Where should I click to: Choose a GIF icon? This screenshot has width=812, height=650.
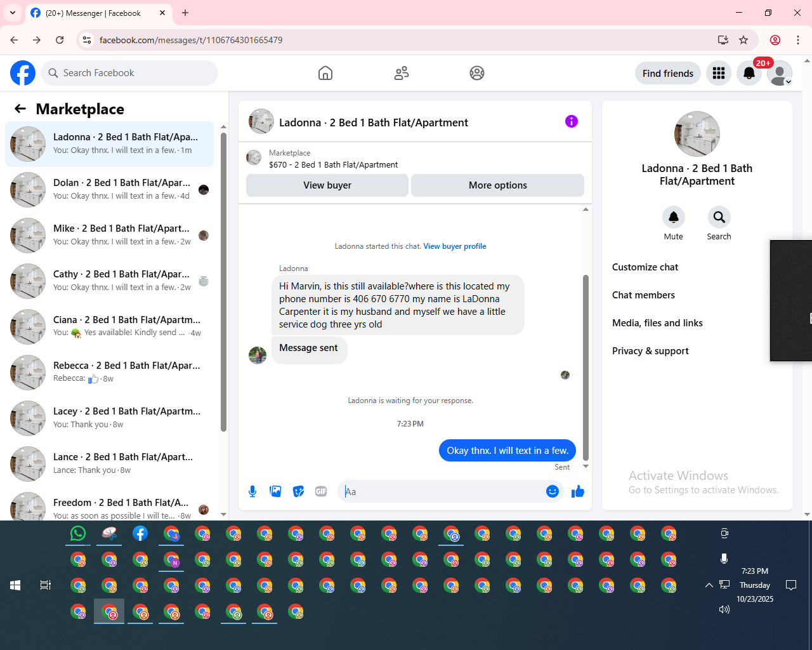pyautogui.click(x=321, y=491)
